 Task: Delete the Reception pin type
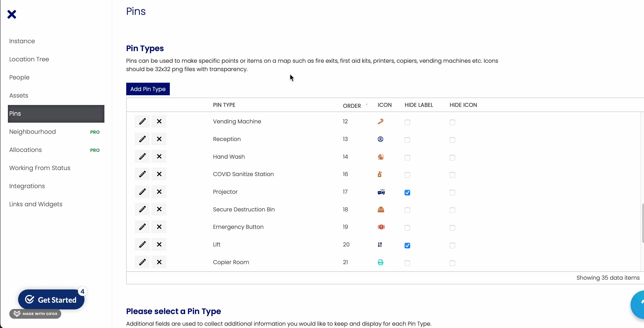click(x=159, y=139)
